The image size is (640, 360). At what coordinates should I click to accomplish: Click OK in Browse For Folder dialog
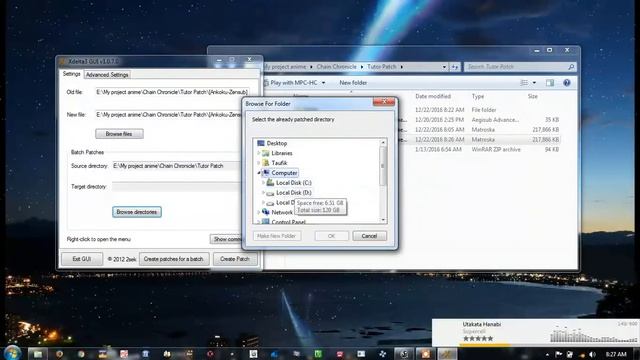[331, 236]
